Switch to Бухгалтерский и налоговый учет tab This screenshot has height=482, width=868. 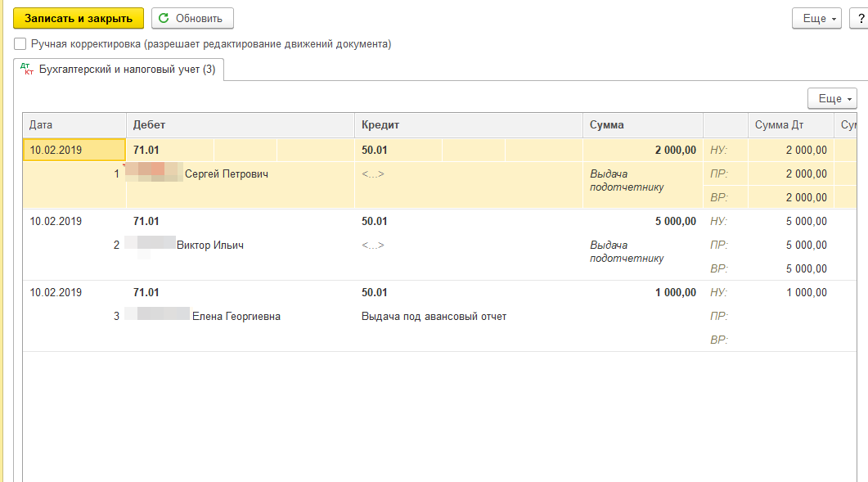[127, 70]
